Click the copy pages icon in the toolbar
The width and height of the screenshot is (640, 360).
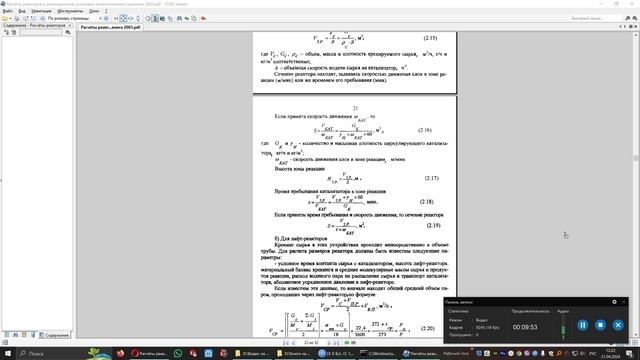click(x=194, y=18)
